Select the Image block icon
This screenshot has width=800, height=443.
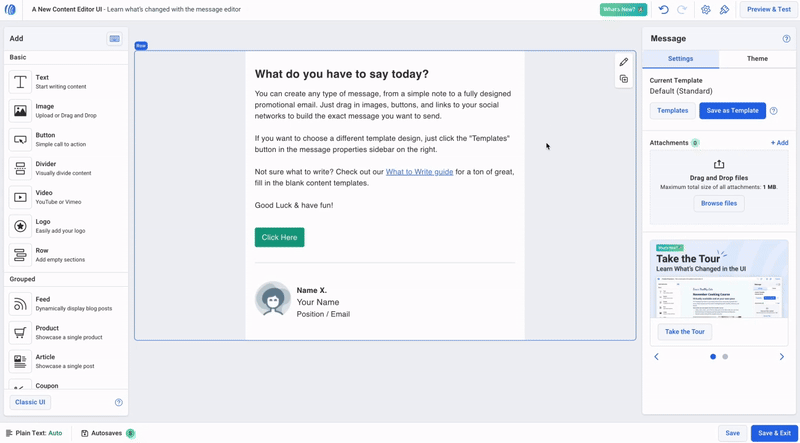click(x=20, y=111)
